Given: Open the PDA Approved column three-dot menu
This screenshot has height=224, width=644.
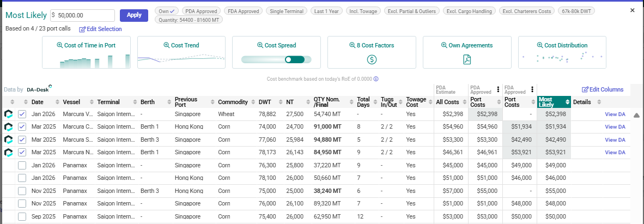Looking at the screenshot, I should tap(498, 89).
